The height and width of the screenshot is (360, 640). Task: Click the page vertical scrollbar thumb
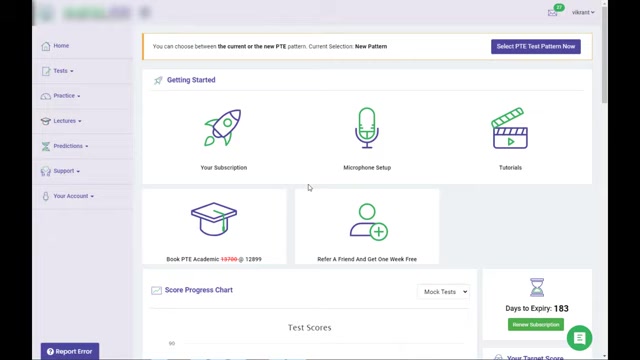tap(604, 55)
